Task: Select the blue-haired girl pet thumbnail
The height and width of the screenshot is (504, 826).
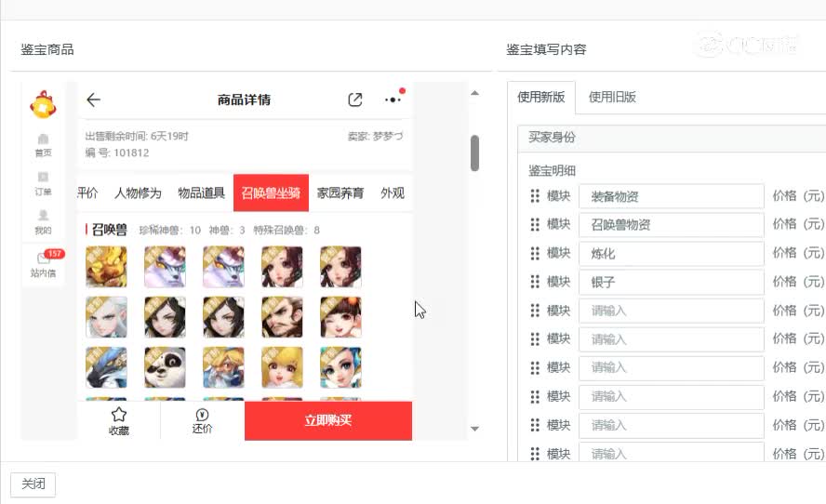Action: pyautogui.click(x=340, y=367)
